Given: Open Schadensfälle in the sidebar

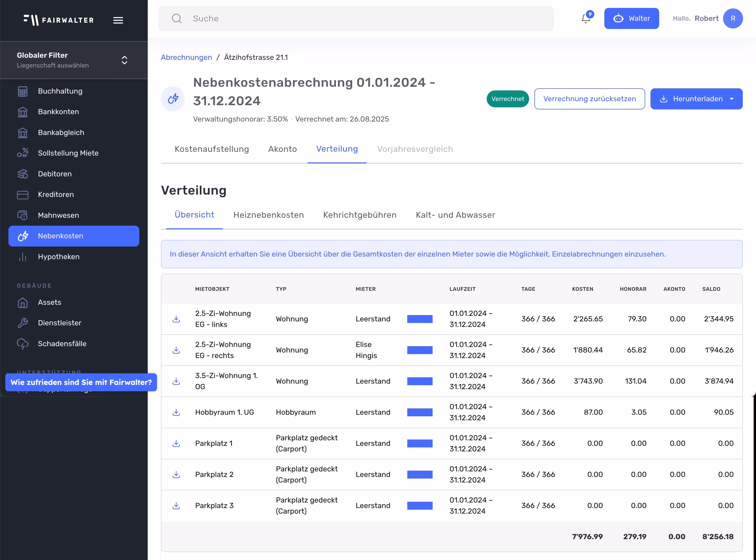Looking at the screenshot, I should [62, 343].
